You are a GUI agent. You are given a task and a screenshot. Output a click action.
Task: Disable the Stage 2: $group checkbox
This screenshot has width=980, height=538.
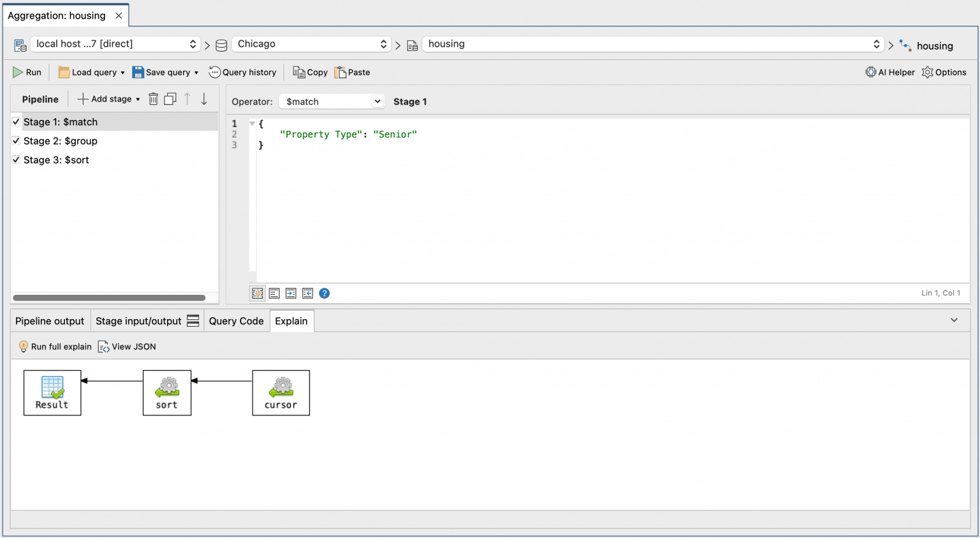(x=16, y=140)
